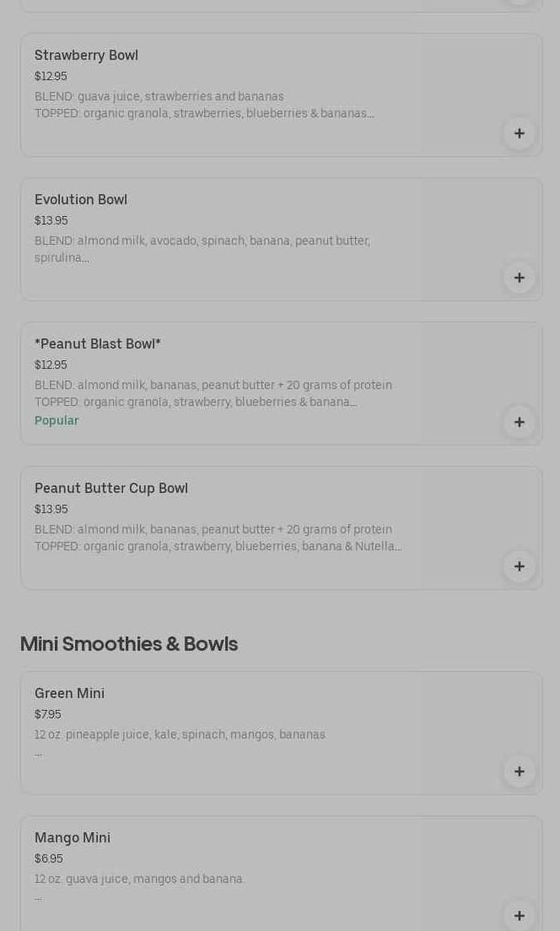
Task: Expand Evolution Bowl's truncated ingredients text
Action: tap(202, 249)
